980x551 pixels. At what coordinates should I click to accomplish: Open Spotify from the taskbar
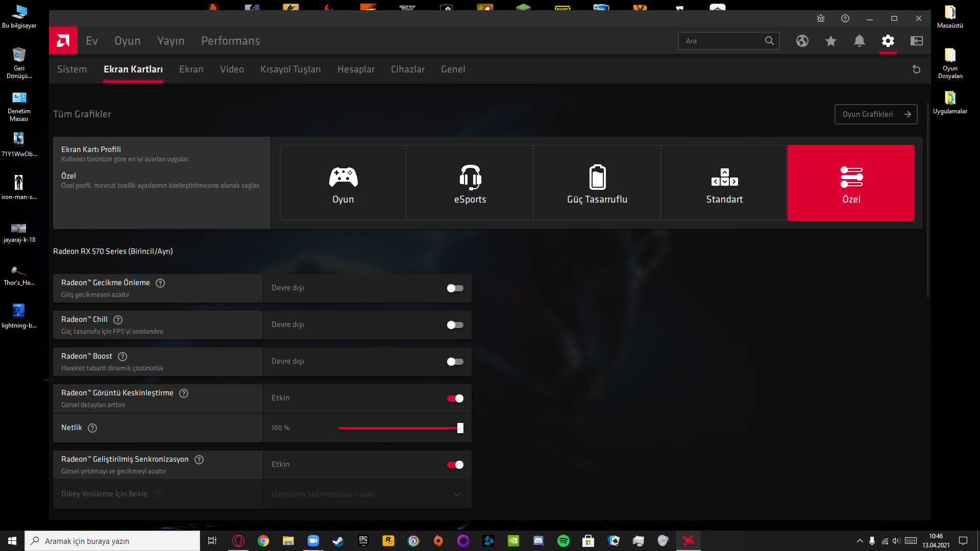[563, 541]
